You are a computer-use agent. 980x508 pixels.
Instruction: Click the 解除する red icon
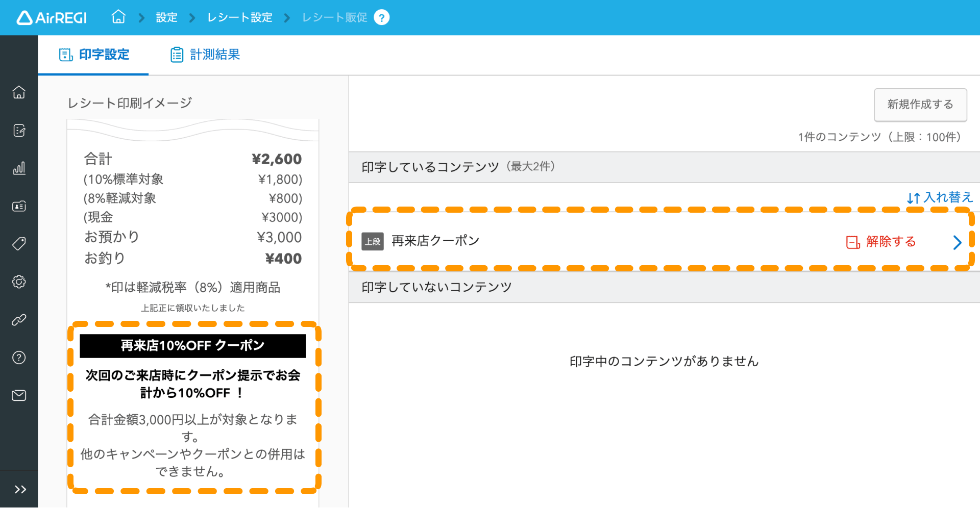click(853, 242)
